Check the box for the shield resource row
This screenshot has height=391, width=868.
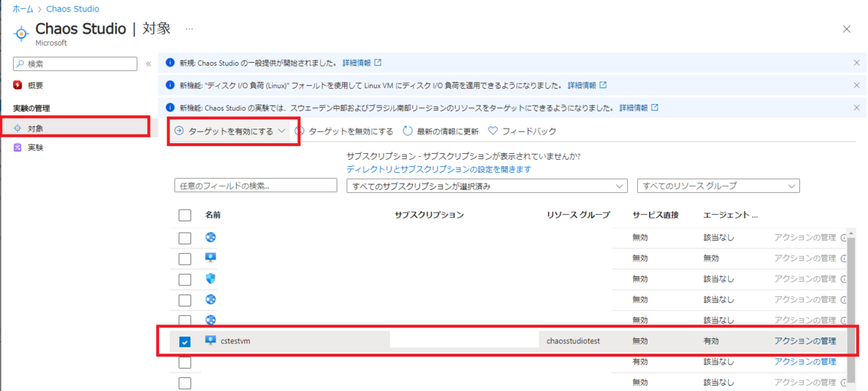click(x=184, y=279)
